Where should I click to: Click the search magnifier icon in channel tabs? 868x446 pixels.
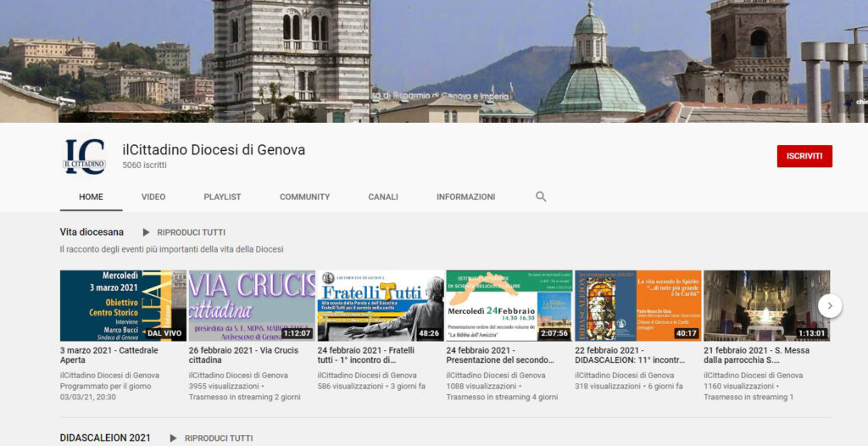(x=541, y=197)
